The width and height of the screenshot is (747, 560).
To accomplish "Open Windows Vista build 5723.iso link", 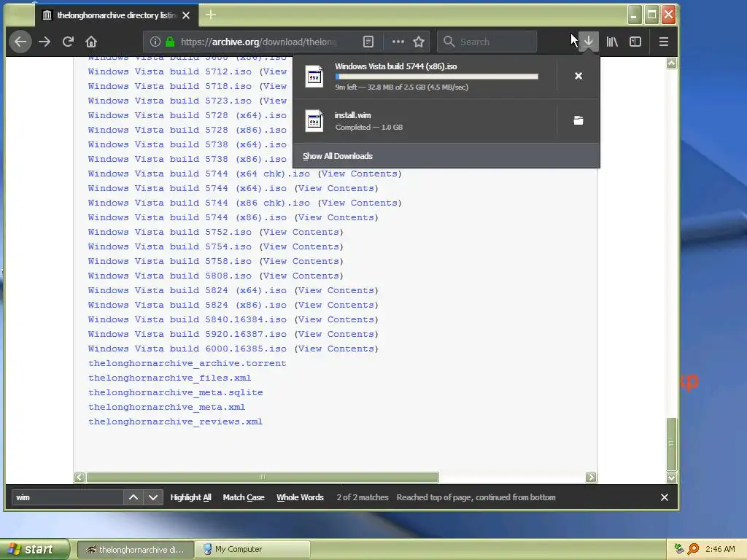I will [x=169, y=101].
